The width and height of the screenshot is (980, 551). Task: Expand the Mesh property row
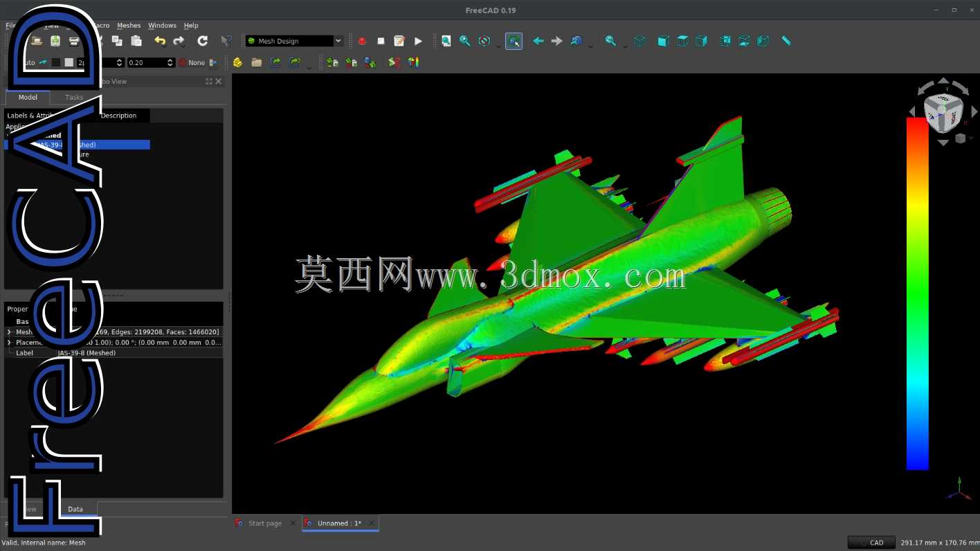click(9, 332)
